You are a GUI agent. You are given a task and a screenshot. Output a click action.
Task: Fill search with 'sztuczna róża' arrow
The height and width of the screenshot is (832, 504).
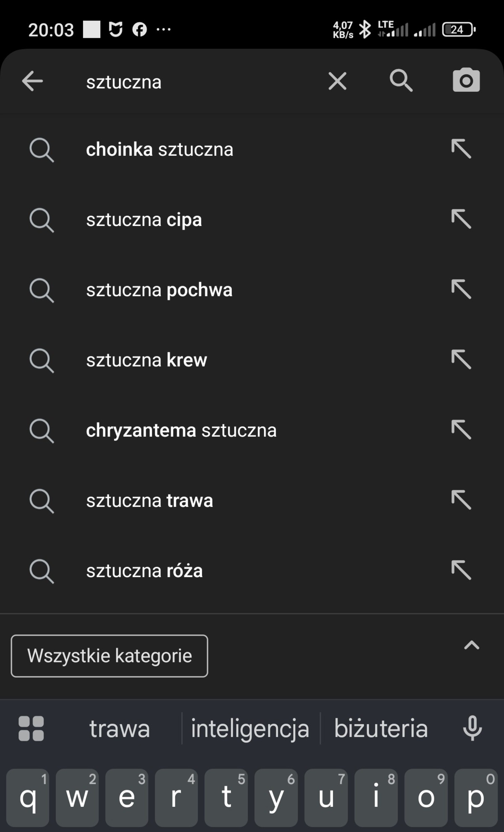[x=461, y=570]
